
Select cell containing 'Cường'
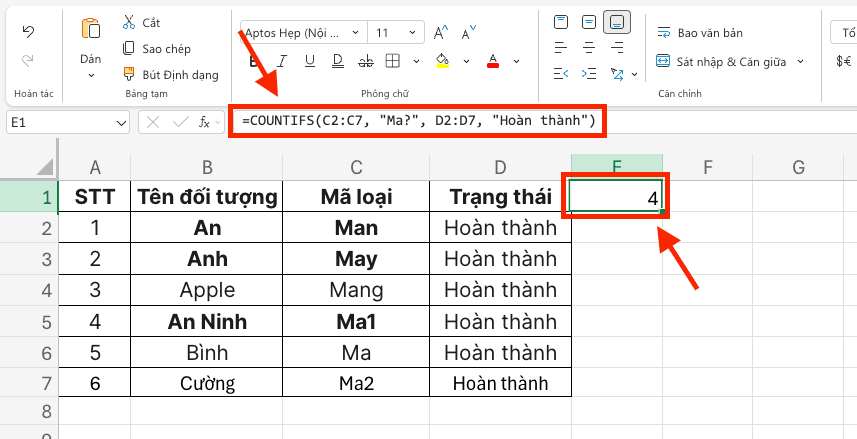tap(207, 383)
